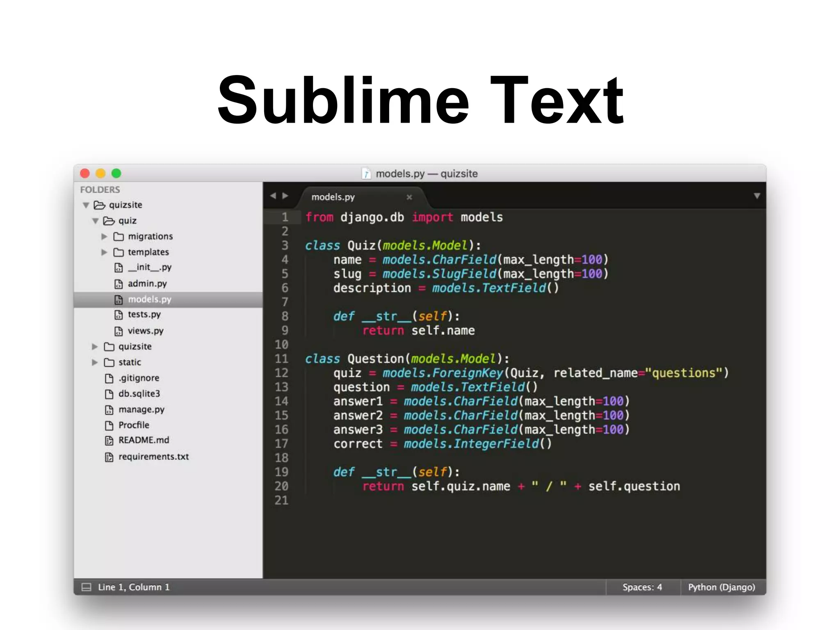Click line number 20 in the gutter
The height and width of the screenshot is (630, 840).
pyautogui.click(x=281, y=486)
